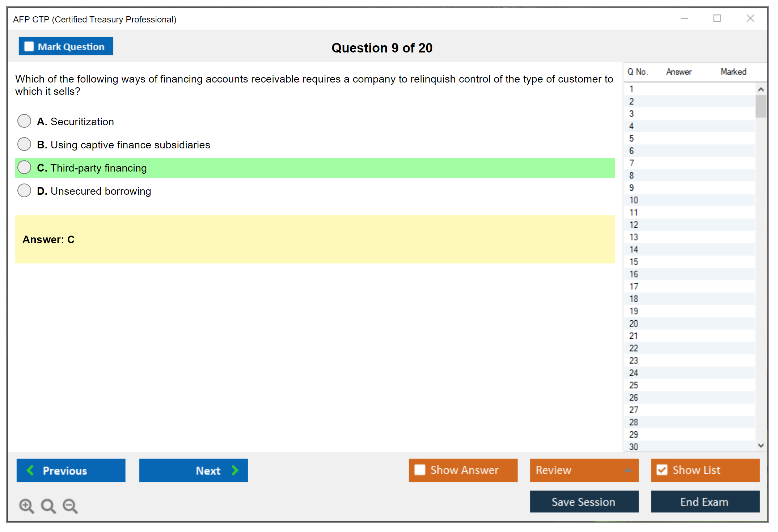Pick option D Unsecured borrowing

pyautogui.click(x=24, y=191)
